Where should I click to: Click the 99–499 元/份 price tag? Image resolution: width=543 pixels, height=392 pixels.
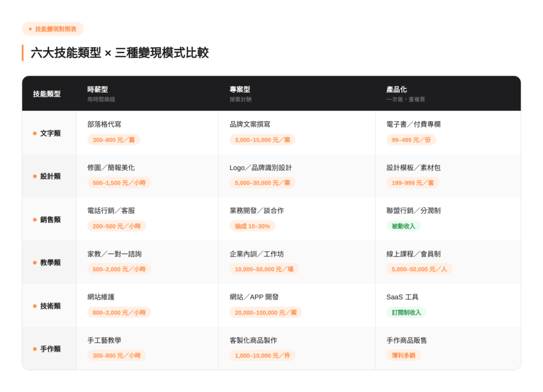pos(411,140)
